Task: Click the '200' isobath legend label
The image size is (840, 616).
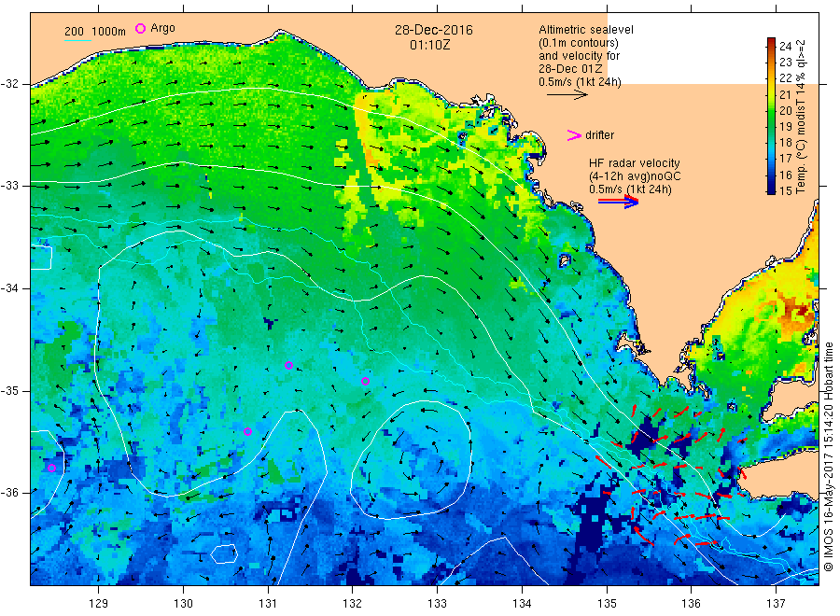Action: pyautogui.click(x=74, y=31)
